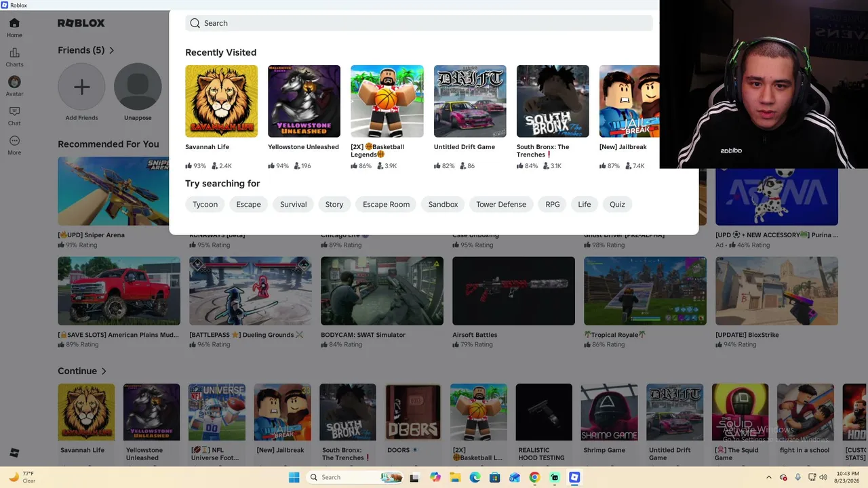Image resolution: width=868 pixels, height=488 pixels.
Task: Open South Bronx: The Trenches in Recently Visited
Action: (x=553, y=101)
